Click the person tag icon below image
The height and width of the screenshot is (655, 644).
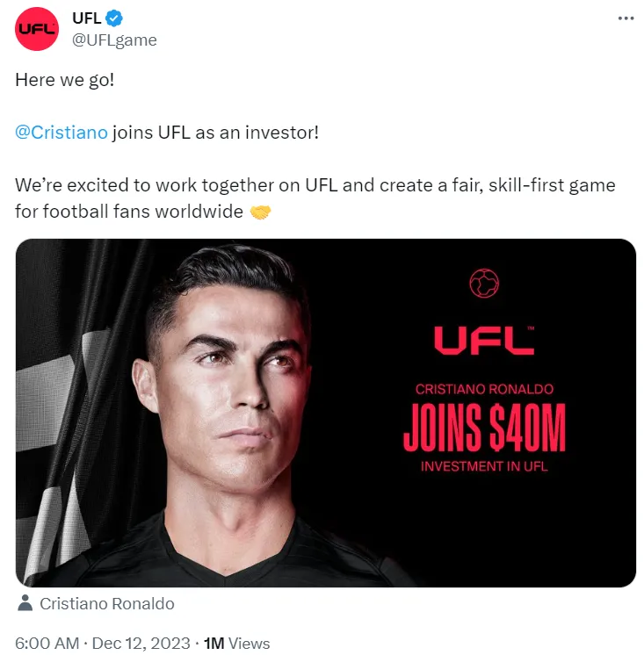(25, 603)
